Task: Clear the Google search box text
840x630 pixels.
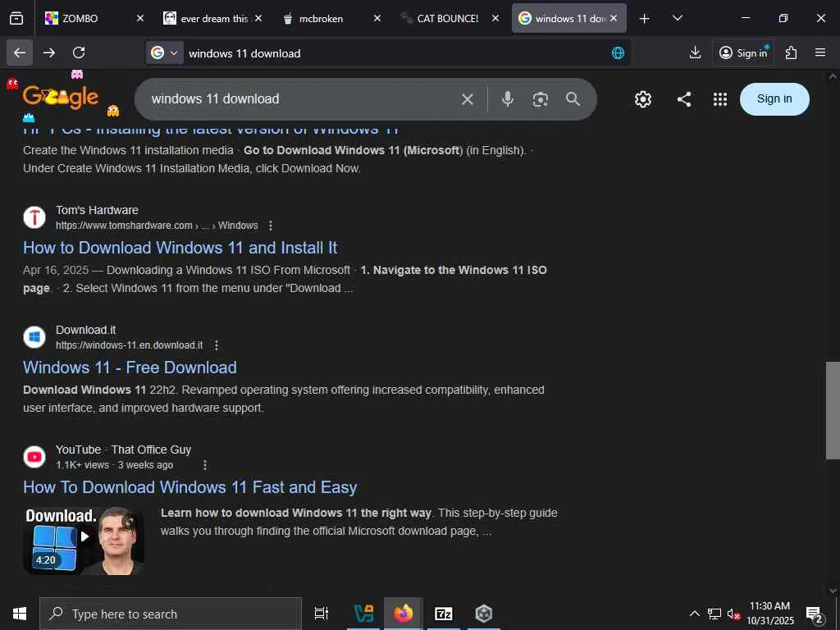Action: coord(467,99)
